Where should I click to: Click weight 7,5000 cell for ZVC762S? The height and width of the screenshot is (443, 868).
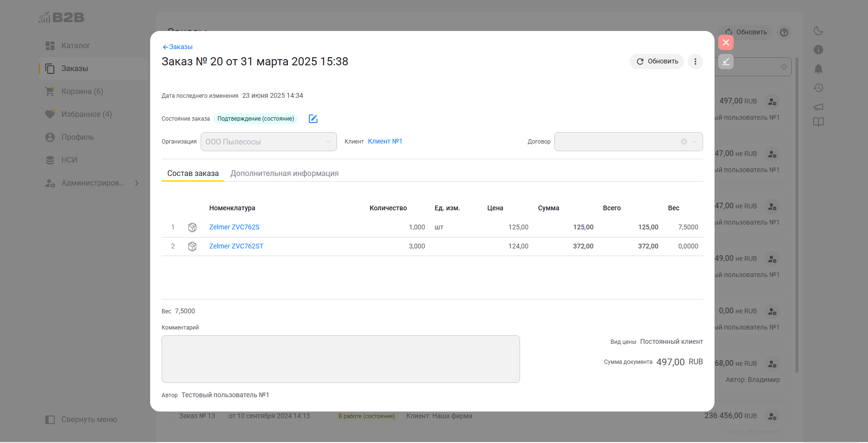[x=688, y=227]
